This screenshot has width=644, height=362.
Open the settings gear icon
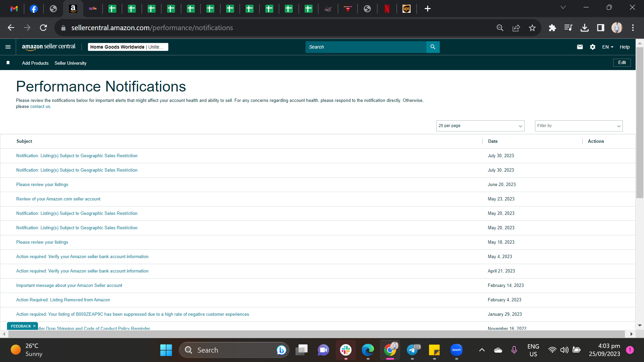click(593, 47)
